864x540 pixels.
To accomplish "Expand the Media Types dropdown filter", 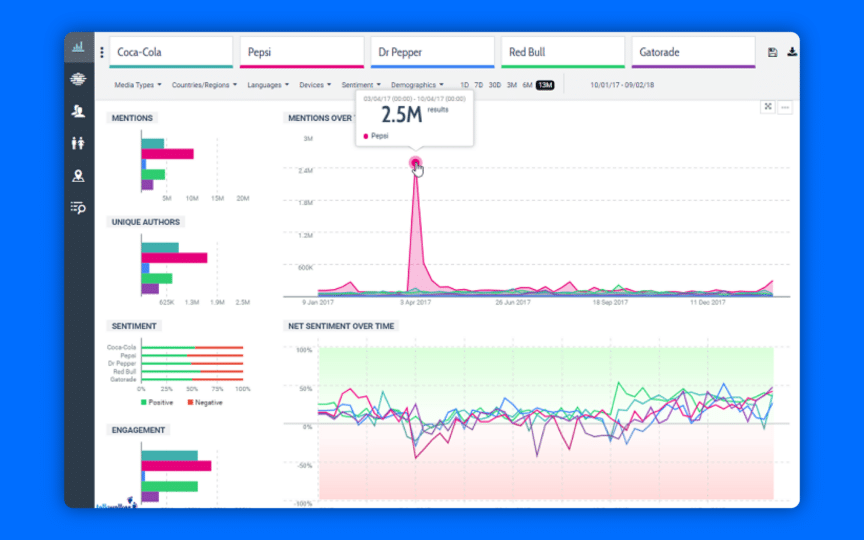I will [138, 85].
